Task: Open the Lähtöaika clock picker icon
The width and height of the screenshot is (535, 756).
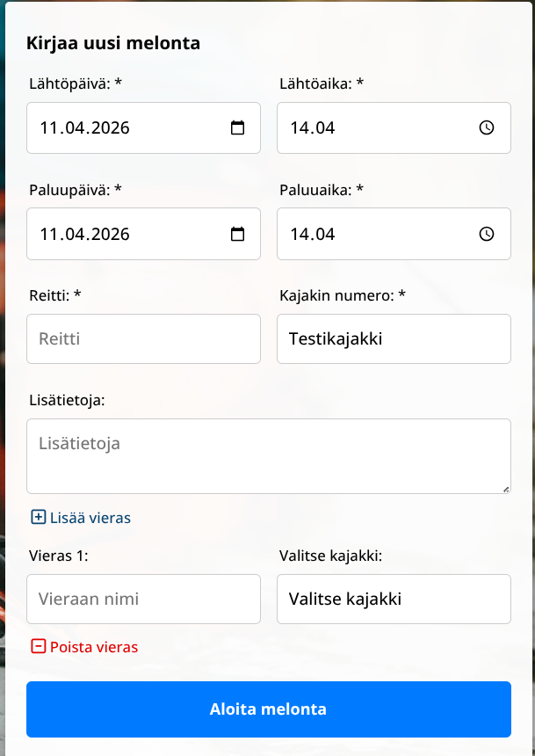Action: click(x=487, y=127)
